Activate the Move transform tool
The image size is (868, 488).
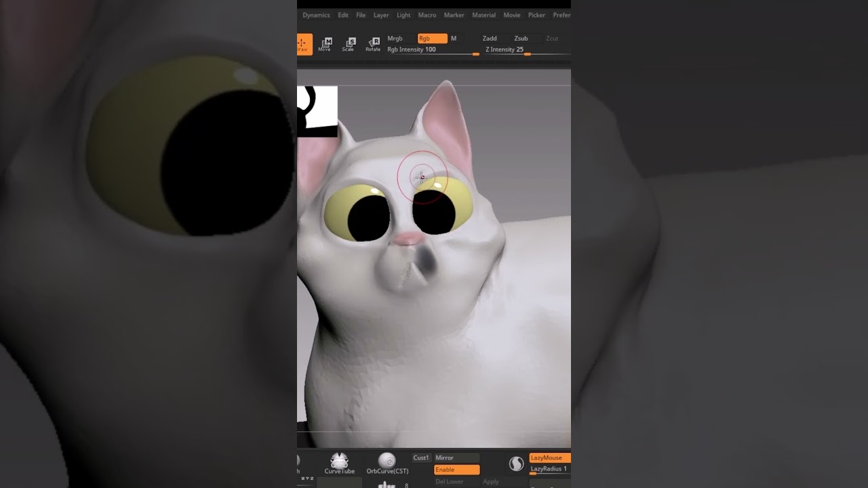point(325,44)
